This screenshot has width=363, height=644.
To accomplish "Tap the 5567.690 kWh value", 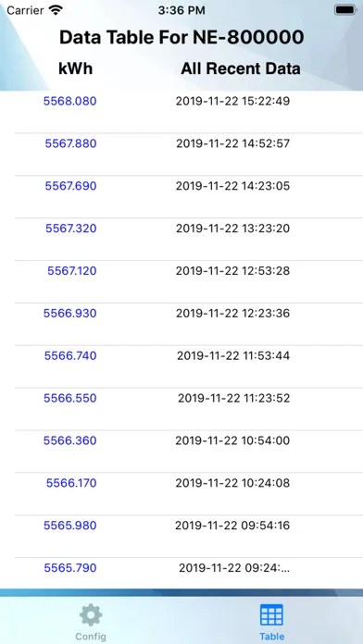I will [70, 186].
